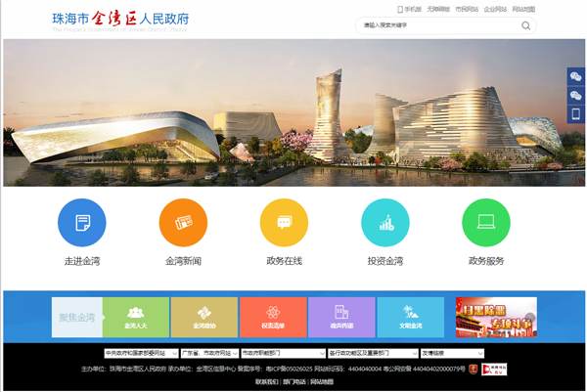Open the 扫黑除恶专项斗争 red banner
The width and height of the screenshot is (587, 392).
(496, 317)
